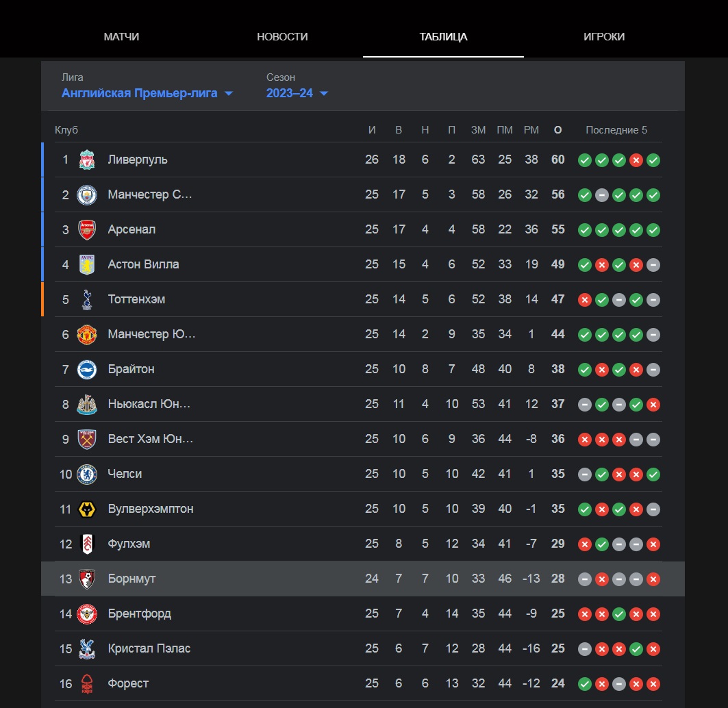
Task: Click Liverpool's red loss mark in last five
Action: (x=636, y=160)
